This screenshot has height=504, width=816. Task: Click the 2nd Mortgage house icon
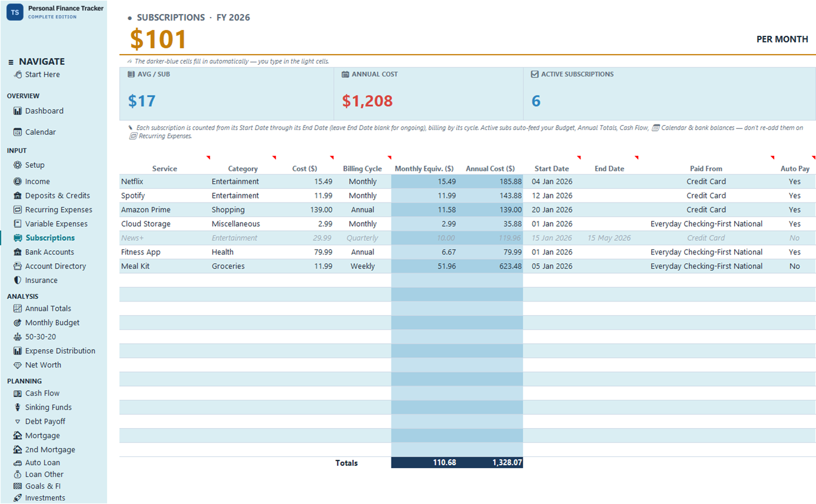[x=18, y=450]
